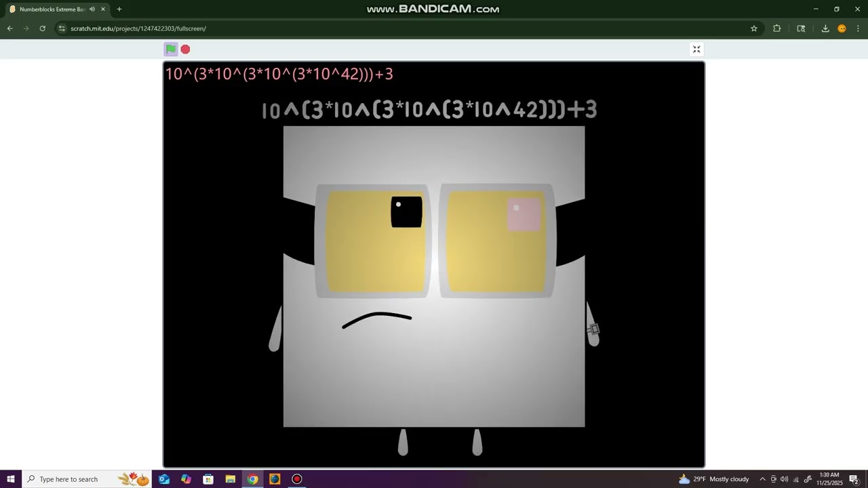The height and width of the screenshot is (488, 868).
Task: Open Microsoft Store from the taskbar
Action: pos(209,479)
